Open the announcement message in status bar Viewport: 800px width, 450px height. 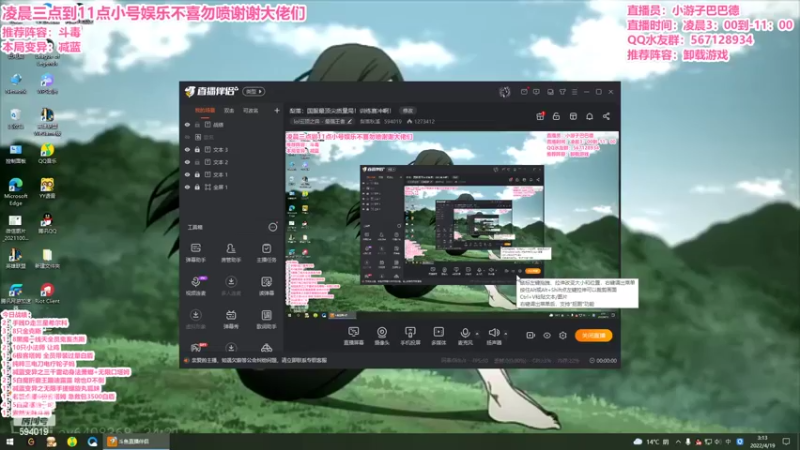tap(259, 360)
